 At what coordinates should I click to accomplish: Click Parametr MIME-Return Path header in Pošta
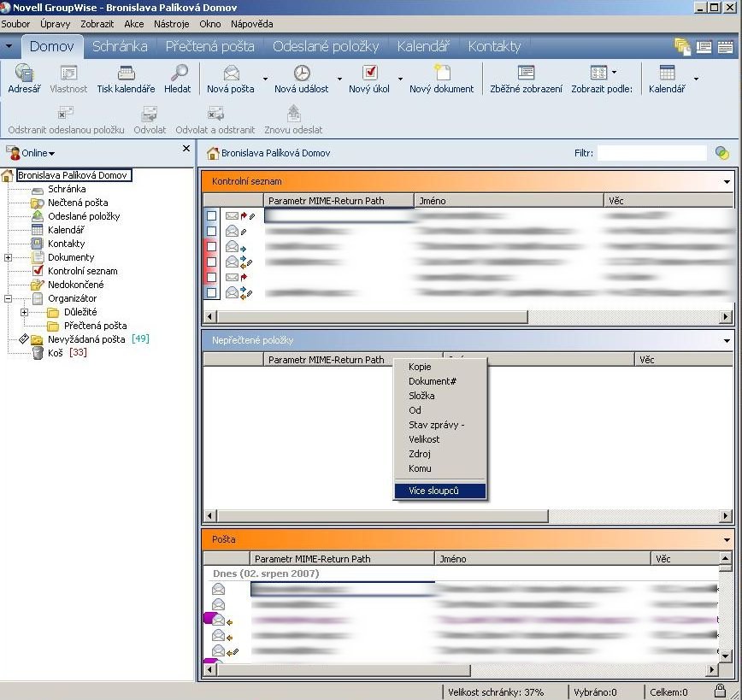(342, 559)
